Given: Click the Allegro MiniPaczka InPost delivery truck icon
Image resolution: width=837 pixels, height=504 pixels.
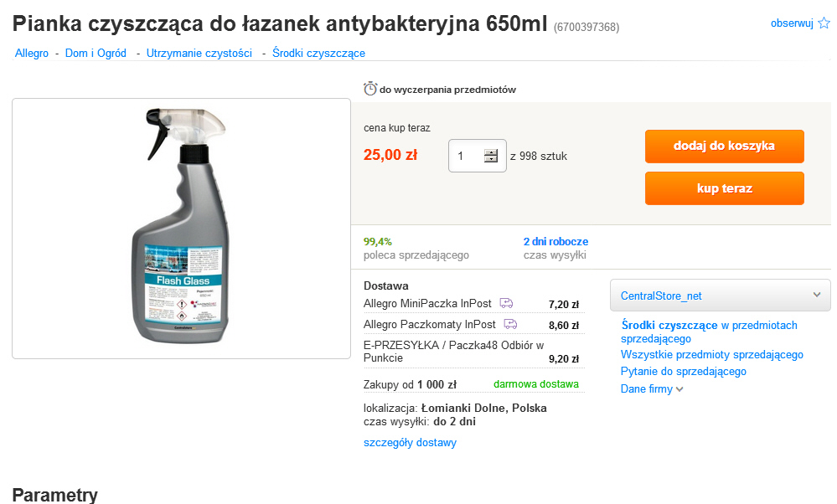Looking at the screenshot, I should coord(506,303).
